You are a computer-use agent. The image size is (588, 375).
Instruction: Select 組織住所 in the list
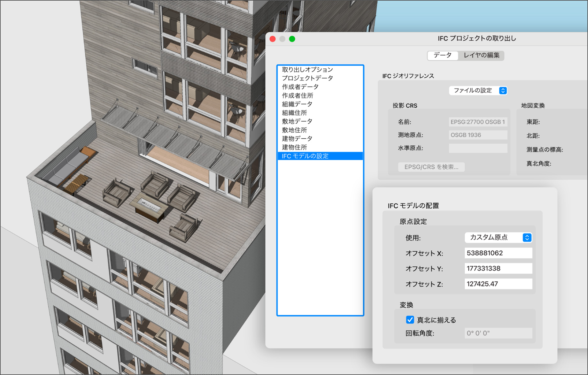click(x=320, y=112)
